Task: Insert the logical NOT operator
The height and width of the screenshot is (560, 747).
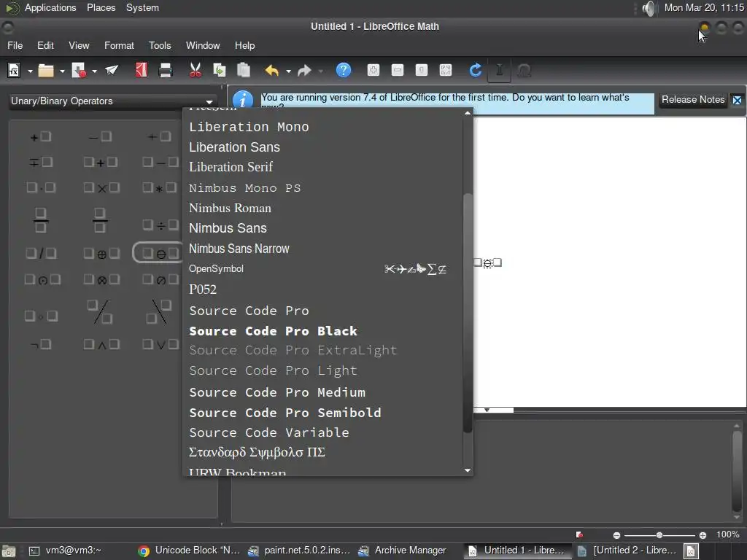Action: click(x=41, y=344)
